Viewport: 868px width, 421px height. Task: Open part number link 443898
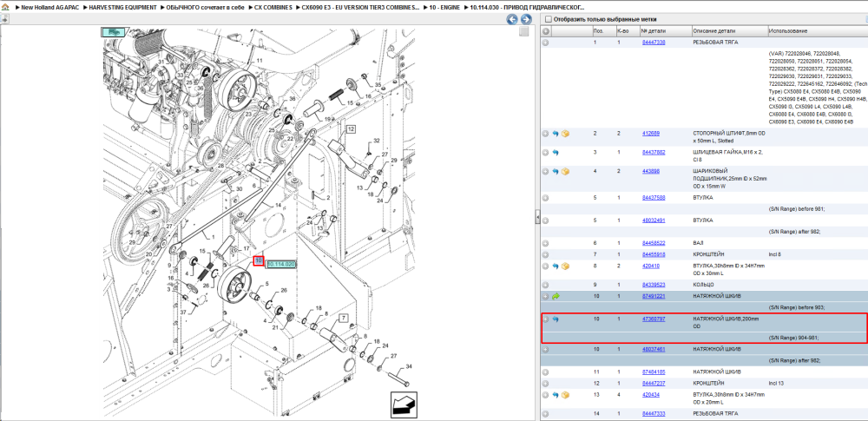click(651, 171)
